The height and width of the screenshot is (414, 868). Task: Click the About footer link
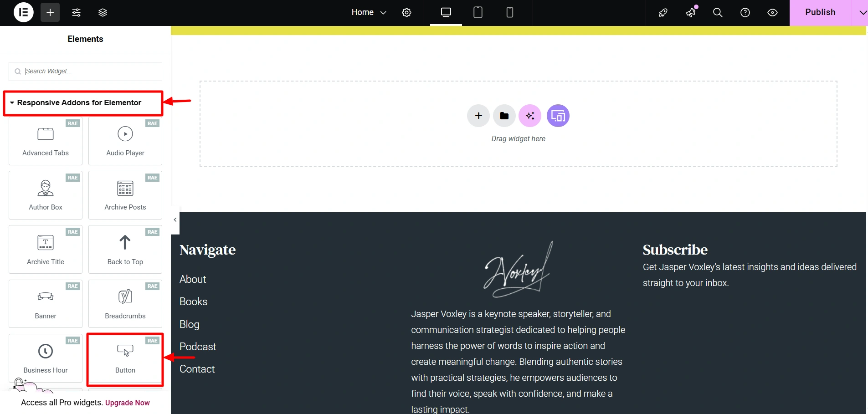[x=193, y=279]
